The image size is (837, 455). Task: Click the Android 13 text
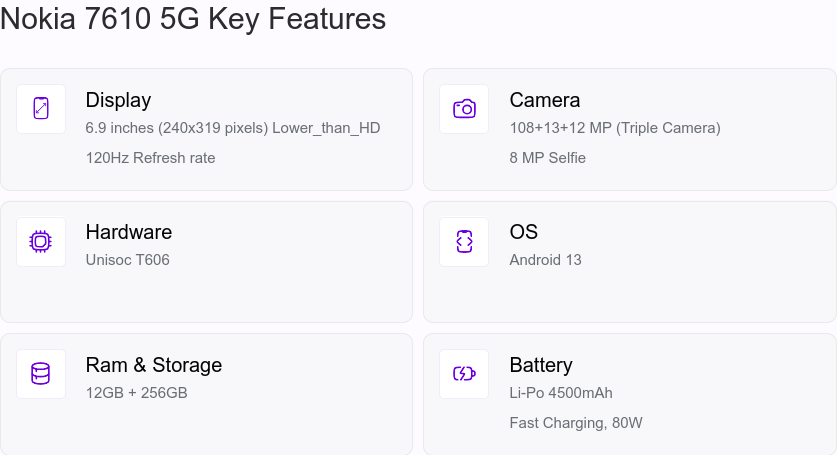pyautogui.click(x=545, y=260)
